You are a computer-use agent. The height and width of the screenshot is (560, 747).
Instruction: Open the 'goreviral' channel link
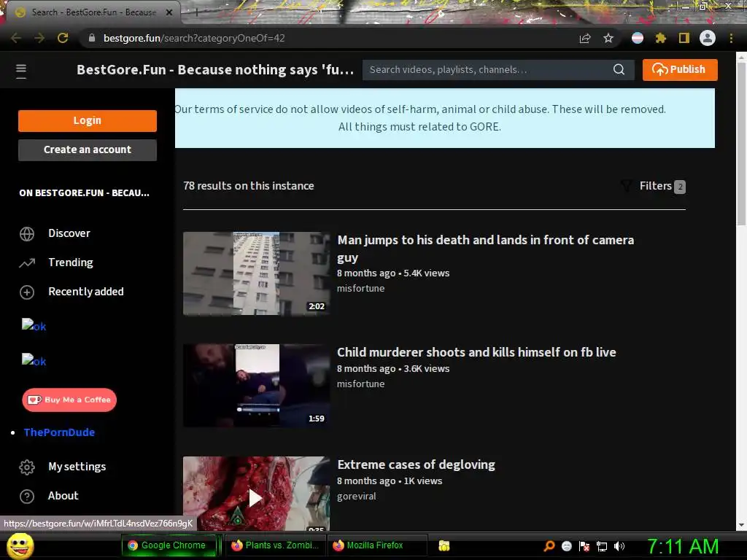pos(356,496)
